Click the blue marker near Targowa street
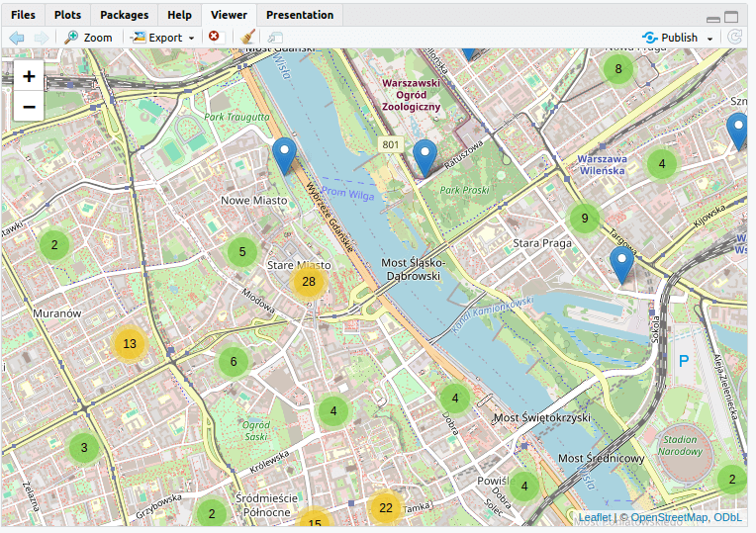The image size is (756, 533). click(622, 266)
